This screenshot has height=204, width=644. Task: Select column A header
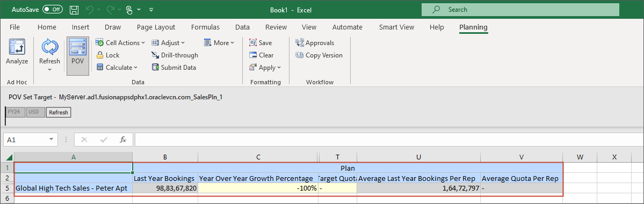click(74, 157)
